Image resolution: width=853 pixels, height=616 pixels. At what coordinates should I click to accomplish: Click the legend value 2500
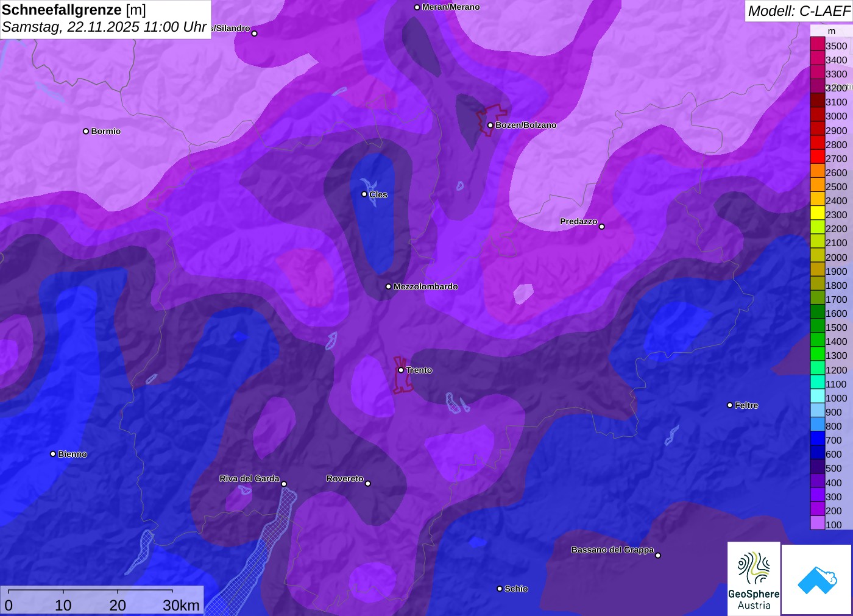[837, 186]
